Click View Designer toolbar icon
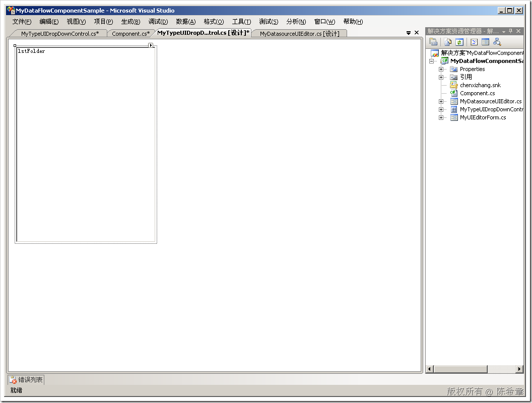532x403 pixels. coord(486,42)
